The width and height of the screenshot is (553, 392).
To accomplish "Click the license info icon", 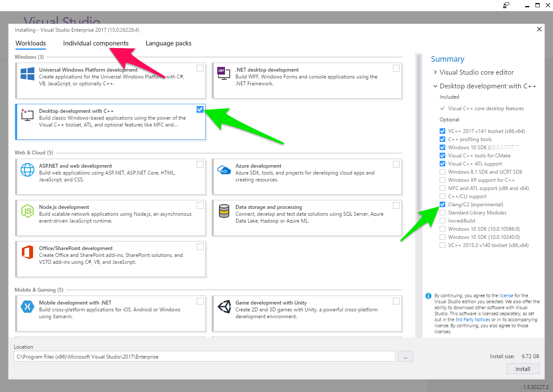I will 428,296.
